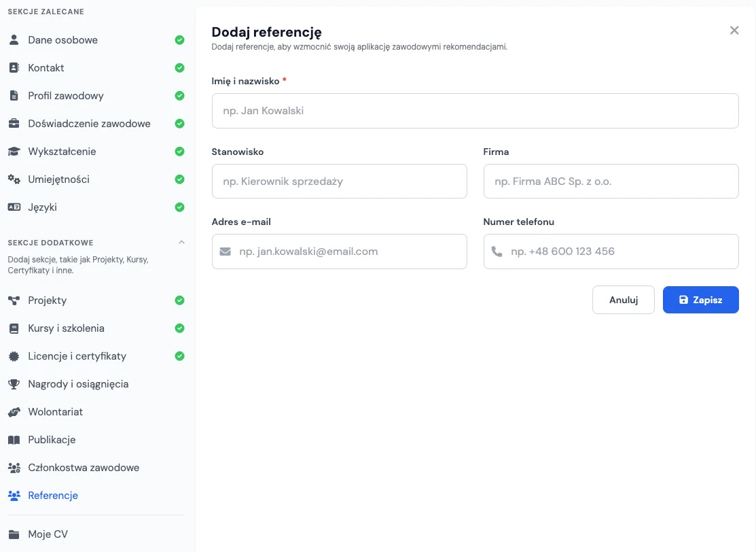This screenshot has height=552, width=756.
Task: Click the Numer telefonu input
Action: pyautogui.click(x=611, y=252)
